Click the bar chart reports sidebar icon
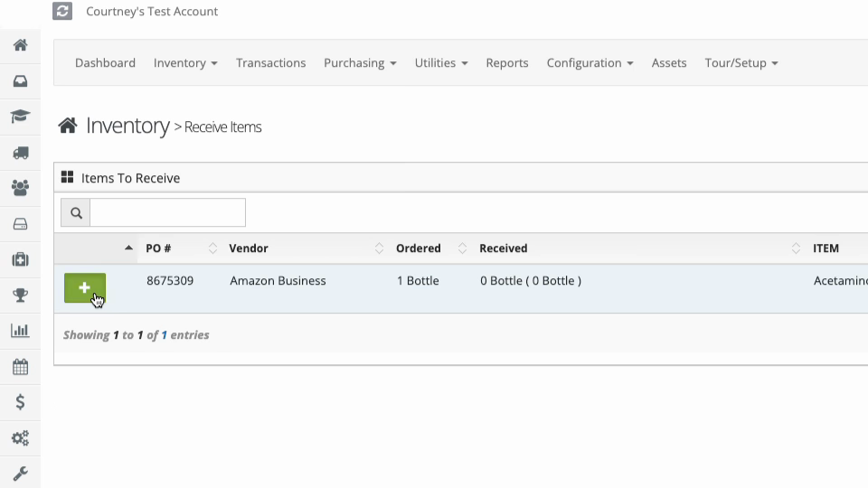 pyautogui.click(x=21, y=331)
